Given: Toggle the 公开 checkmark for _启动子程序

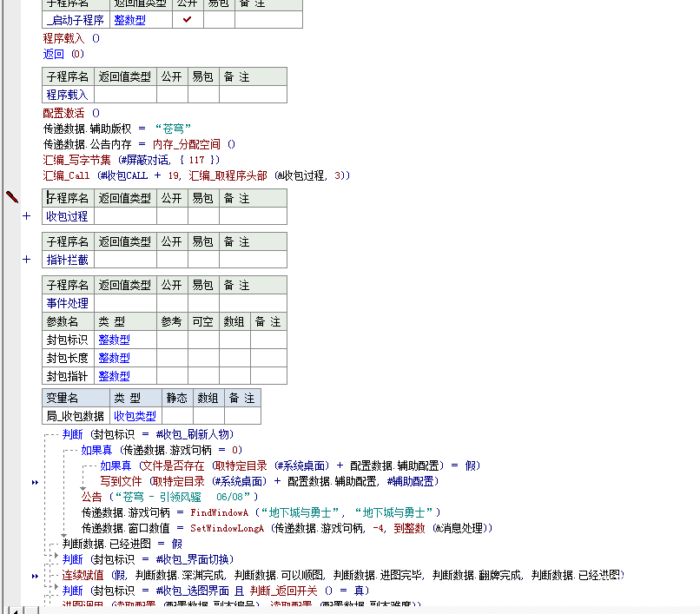Looking at the screenshot, I should click(x=188, y=20).
